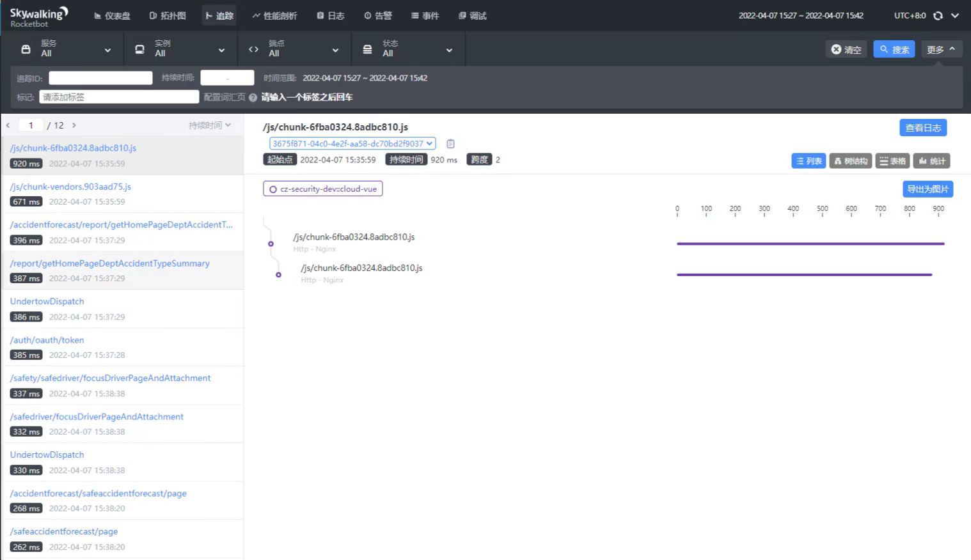Open the 日志 log page
The width and height of the screenshot is (971, 560).
[x=331, y=15]
